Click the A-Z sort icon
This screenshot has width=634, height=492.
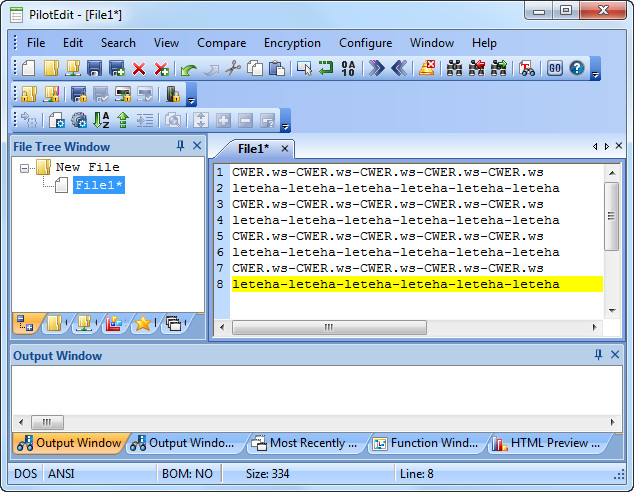click(x=101, y=120)
